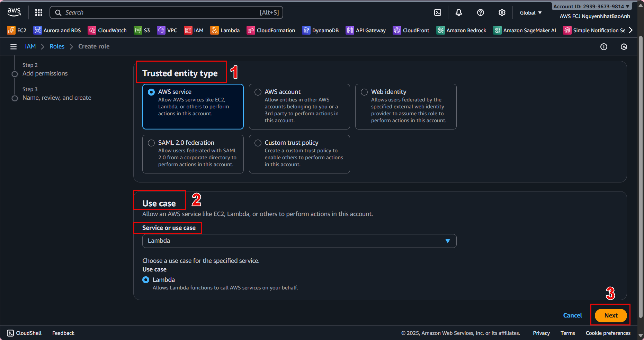
Task: Click the notifications bell icon
Action: [x=459, y=12]
